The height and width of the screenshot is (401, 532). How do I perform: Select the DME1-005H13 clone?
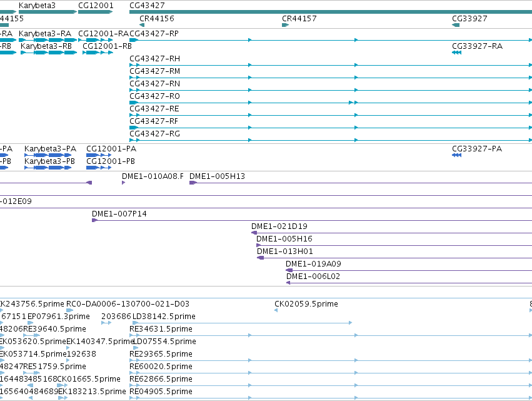[361, 183]
